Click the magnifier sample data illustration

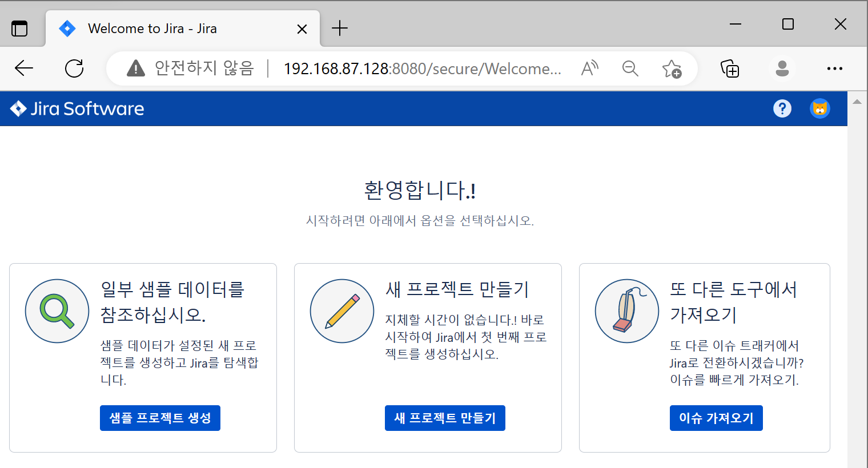(x=57, y=311)
